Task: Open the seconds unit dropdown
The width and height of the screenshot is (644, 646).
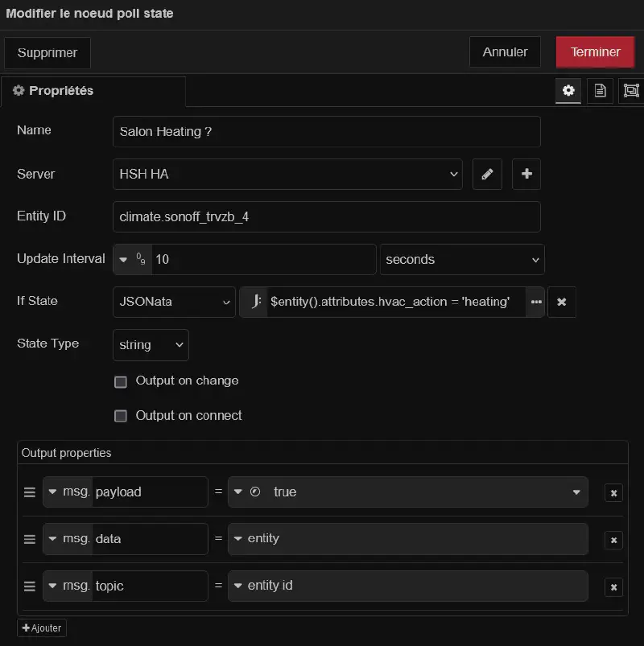Action: (462, 259)
